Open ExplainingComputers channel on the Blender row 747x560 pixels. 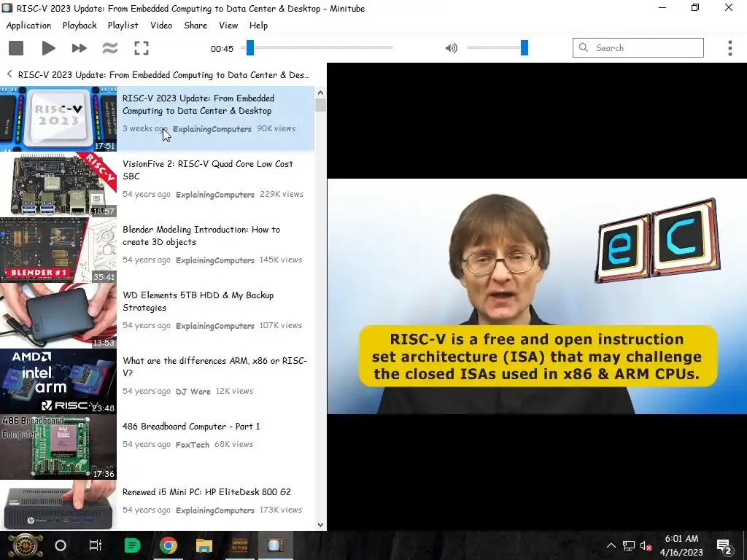tap(215, 260)
